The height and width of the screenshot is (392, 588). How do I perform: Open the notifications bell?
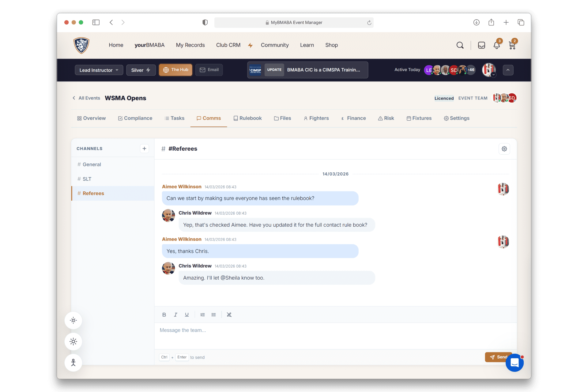[496, 45]
